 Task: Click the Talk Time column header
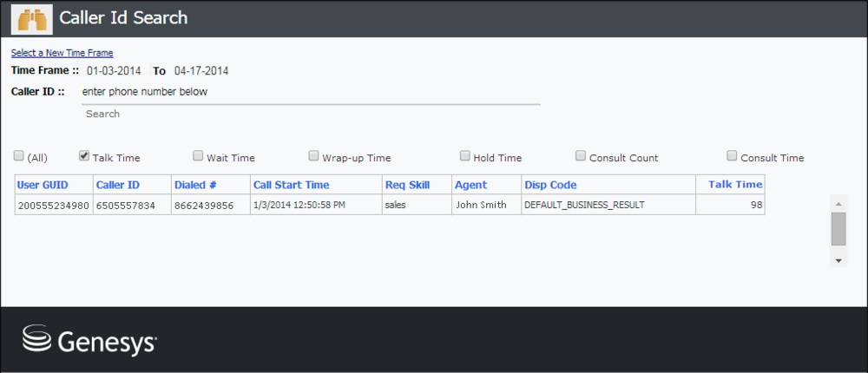pyautogui.click(x=735, y=184)
